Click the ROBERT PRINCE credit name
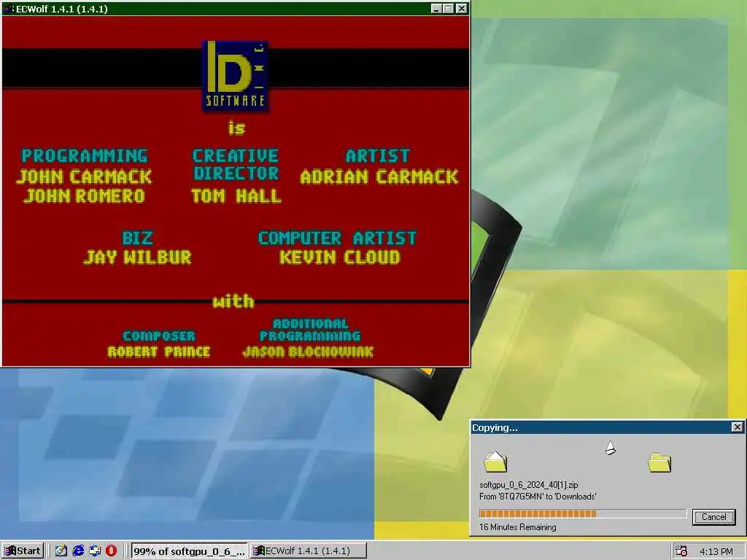This screenshot has width=747, height=560. point(158,351)
